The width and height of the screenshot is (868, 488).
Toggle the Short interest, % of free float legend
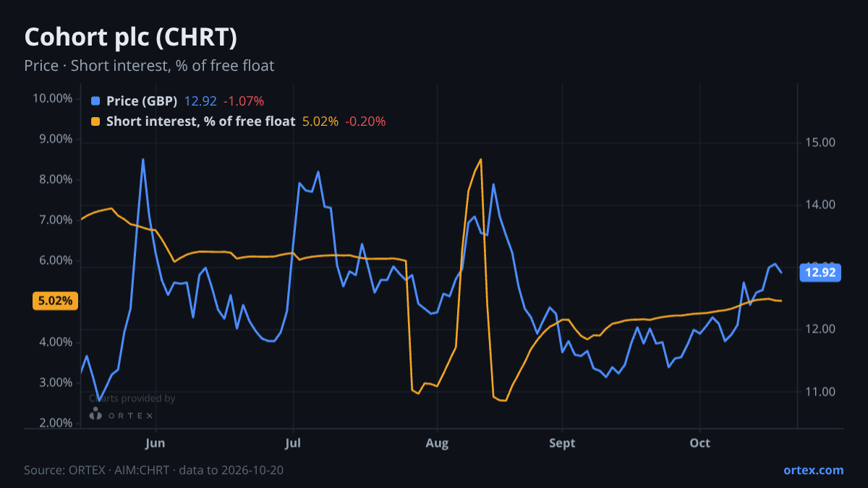200,121
